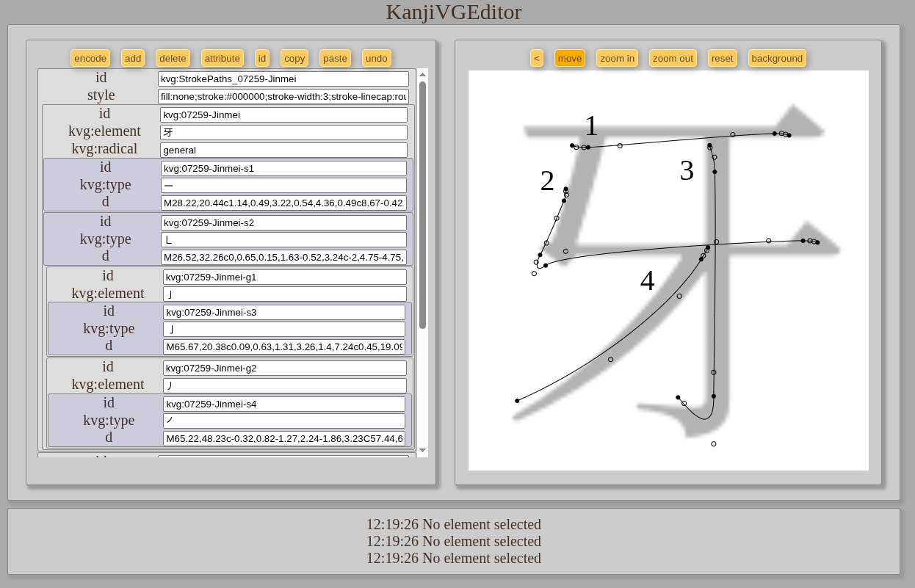This screenshot has width=915, height=588.
Task: Click the attribute list scrollbar thumb
Action: [422, 205]
